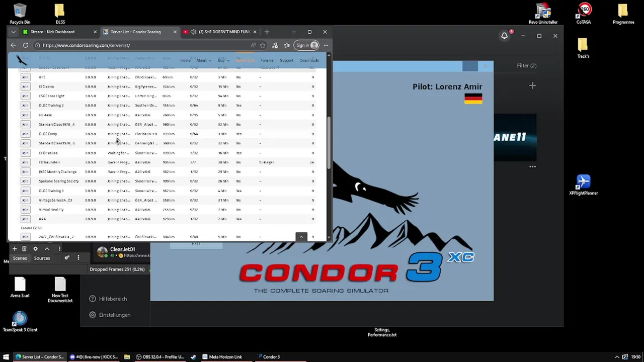Click the plus icon below Filter
The width and height of the screenshot is (644, 362).
click(532, 86)
